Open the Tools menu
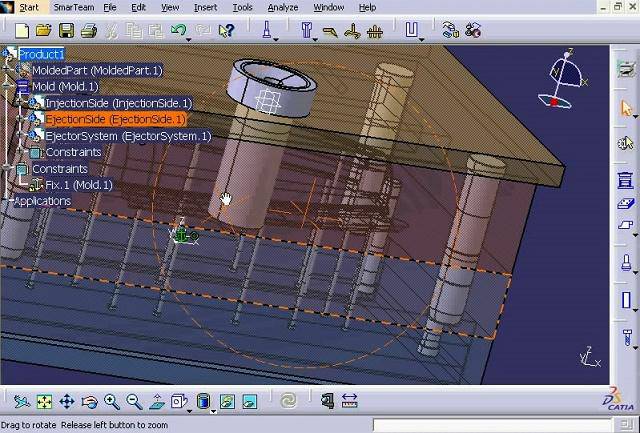 click(241, 7)
